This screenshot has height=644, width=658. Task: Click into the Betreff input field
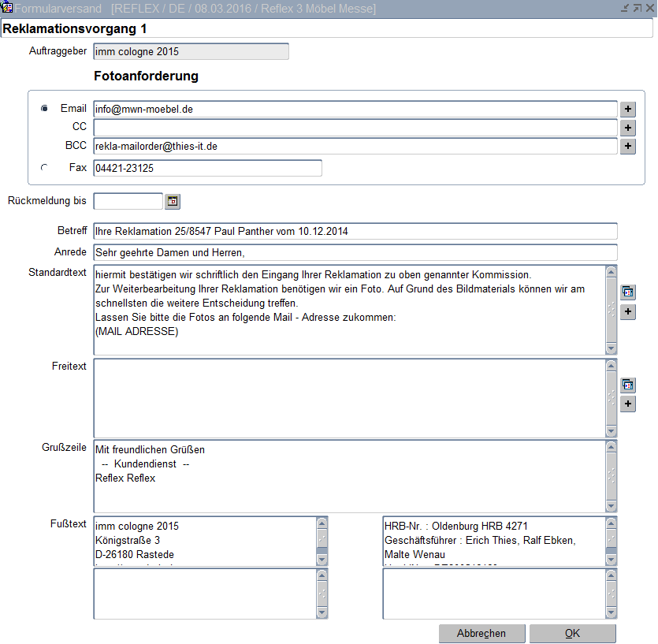click(x=355, y=232)
